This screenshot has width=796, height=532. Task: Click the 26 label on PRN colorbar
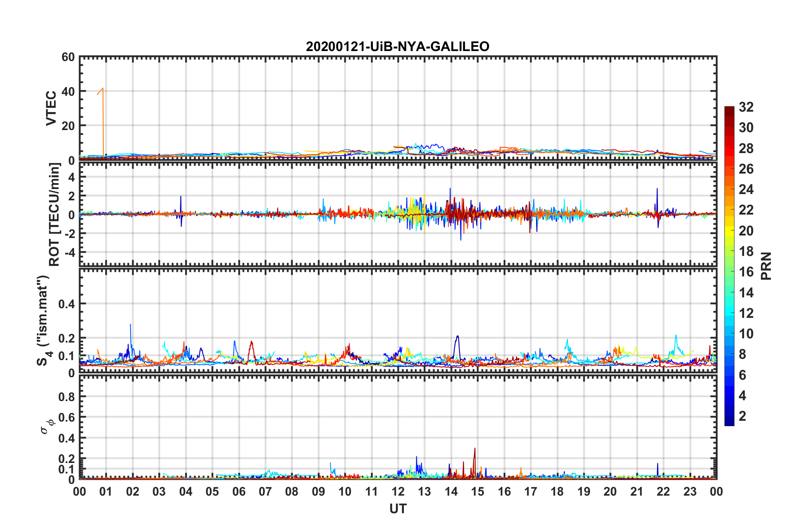[746, 169]
